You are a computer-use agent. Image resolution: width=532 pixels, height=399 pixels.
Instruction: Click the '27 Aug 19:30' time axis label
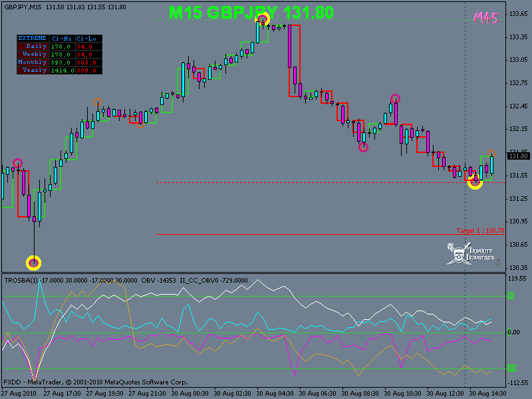click(104, 394)
